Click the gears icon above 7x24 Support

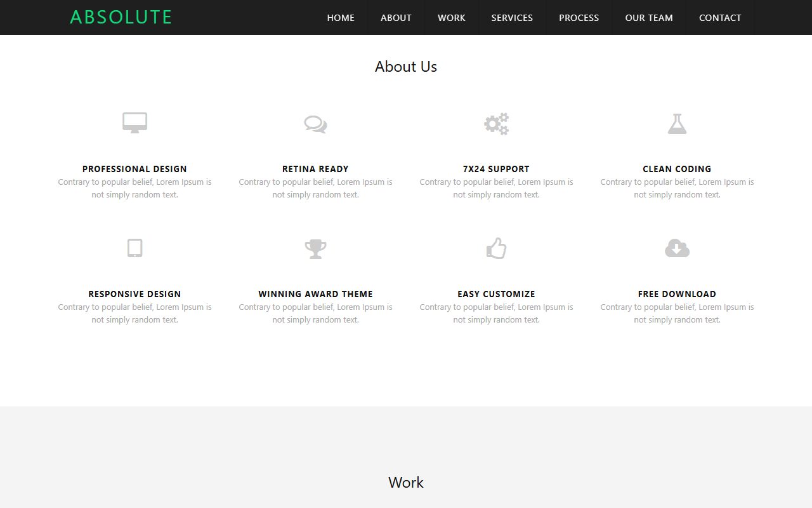click(x=496, y=124)
